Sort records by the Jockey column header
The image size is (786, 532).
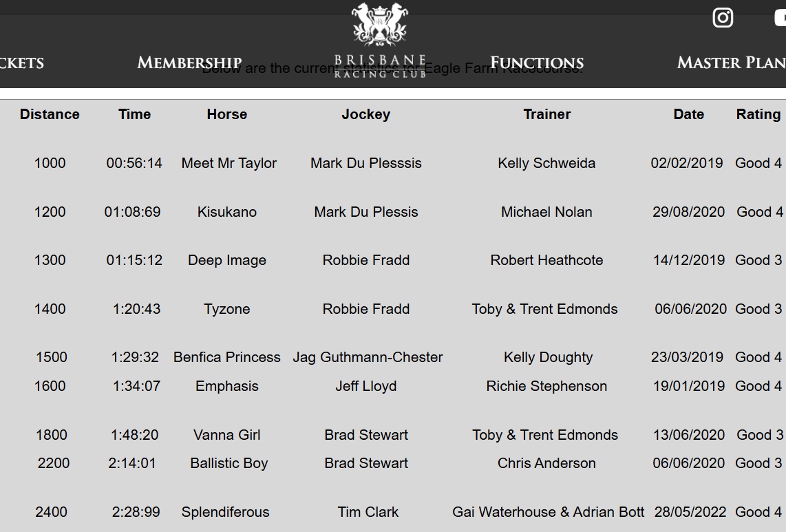point(365,114)
